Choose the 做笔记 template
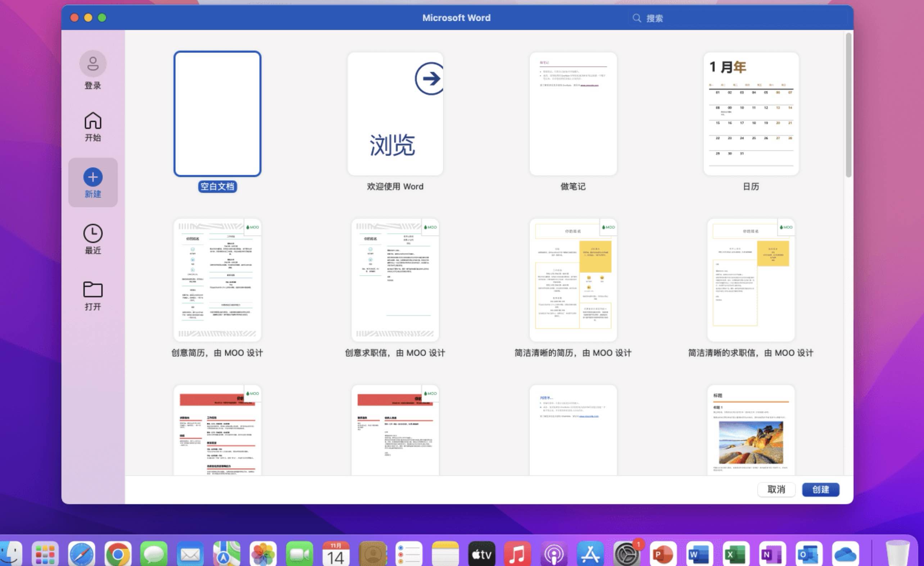The image size is (924, 566). pyautogui.click(x=573, y=114)
